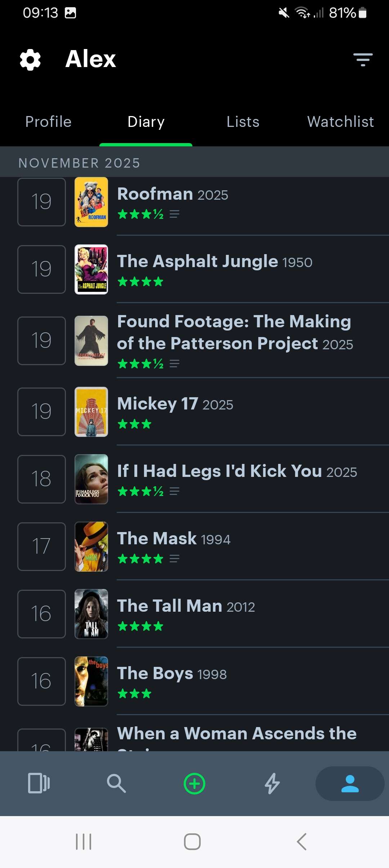Open the activity lightning bolt icon
The width and height of the screenshot is (389, 868).
272,783
